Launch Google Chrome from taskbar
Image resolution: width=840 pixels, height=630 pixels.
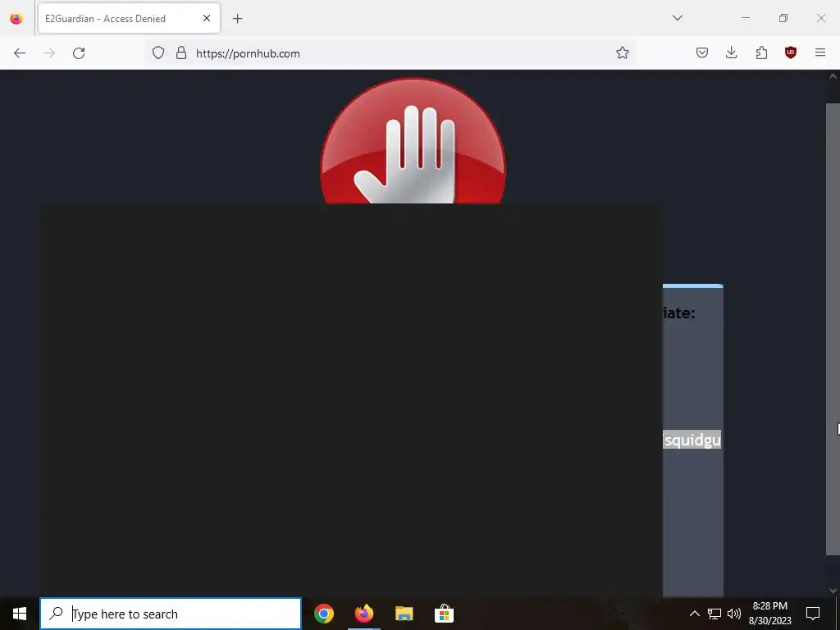tap(323, 614)
